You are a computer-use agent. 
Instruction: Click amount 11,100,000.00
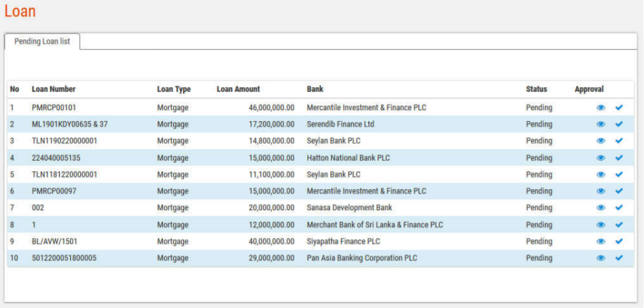pos(272,174)
